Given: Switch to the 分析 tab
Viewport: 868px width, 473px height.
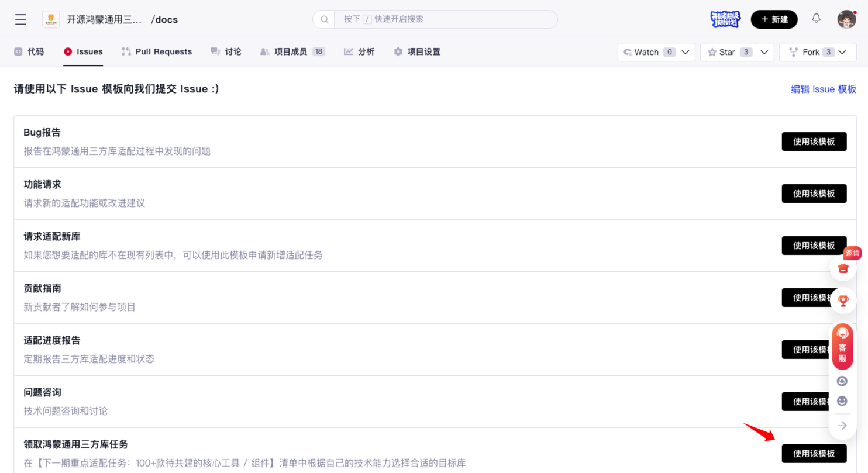Looking at the screenshot, I should click(x=359, y=51).
